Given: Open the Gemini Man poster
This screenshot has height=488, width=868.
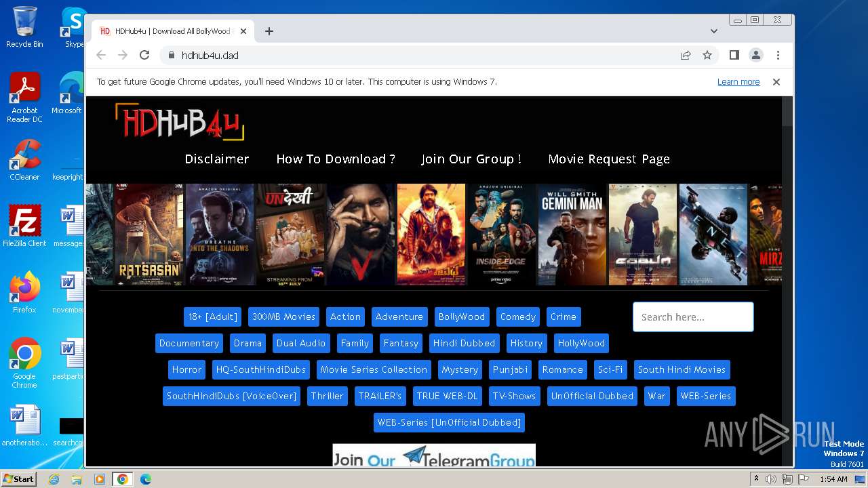Looking at the screenshot, I should 572,235.
